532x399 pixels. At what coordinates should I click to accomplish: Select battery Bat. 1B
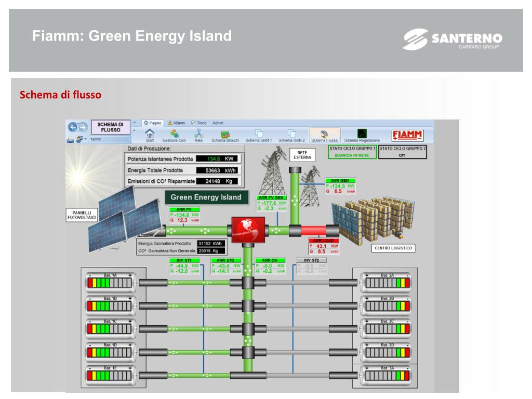point(110,305)
